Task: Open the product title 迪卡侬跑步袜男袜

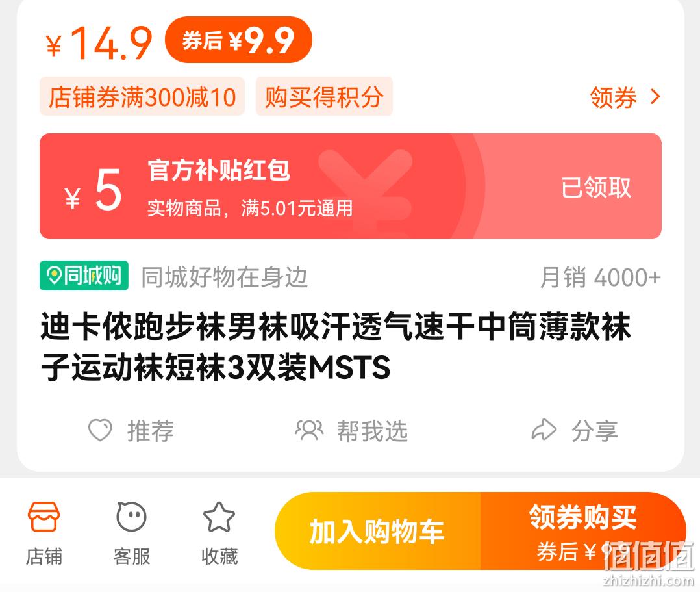Action: click(x=336, y=347)
